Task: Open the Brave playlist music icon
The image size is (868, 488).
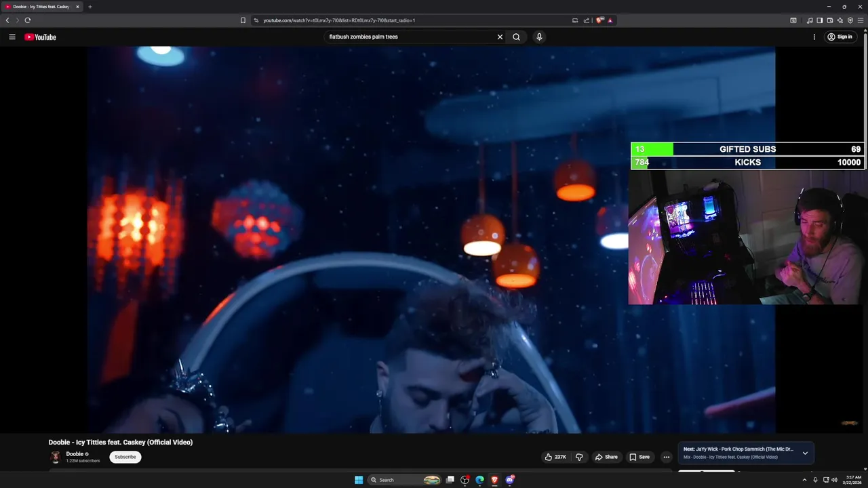Action: [x=809, y=20]
